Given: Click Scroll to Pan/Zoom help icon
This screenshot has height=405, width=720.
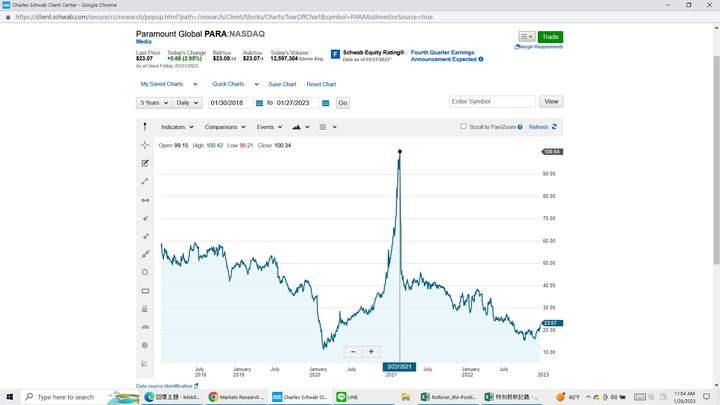Looking at the screenshot, I should pyautogui.click(x=520, y=127).
